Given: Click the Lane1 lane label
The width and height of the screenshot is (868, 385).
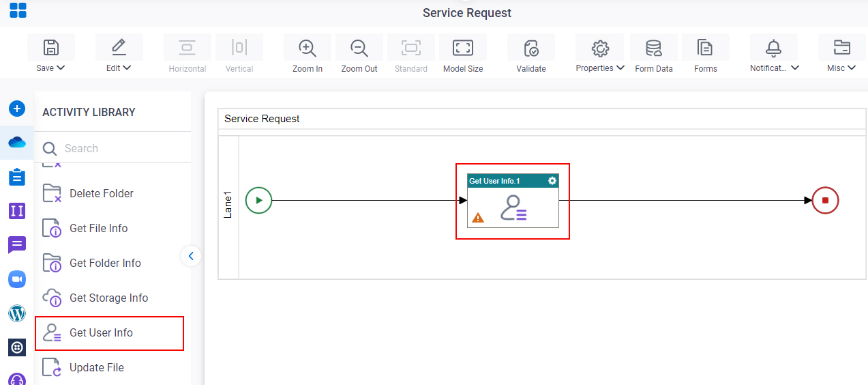Looking at the screenshot, I should 228,204.
